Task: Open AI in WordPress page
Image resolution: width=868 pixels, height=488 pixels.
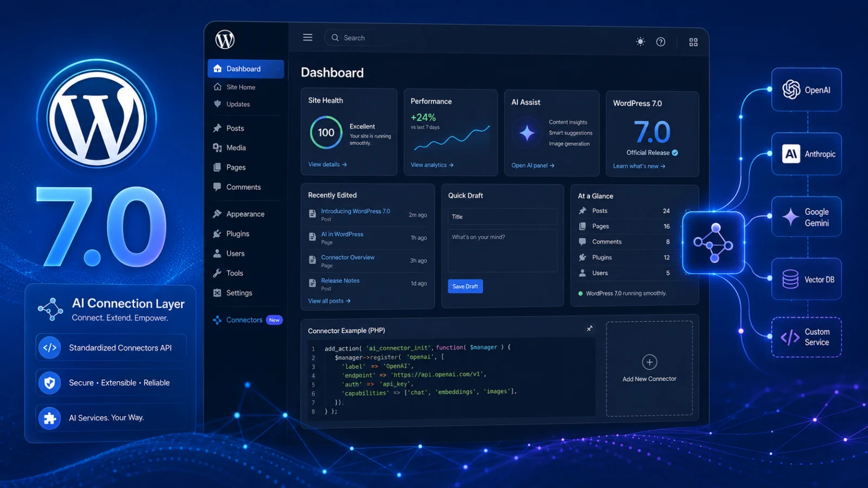Action: [342, 234]
